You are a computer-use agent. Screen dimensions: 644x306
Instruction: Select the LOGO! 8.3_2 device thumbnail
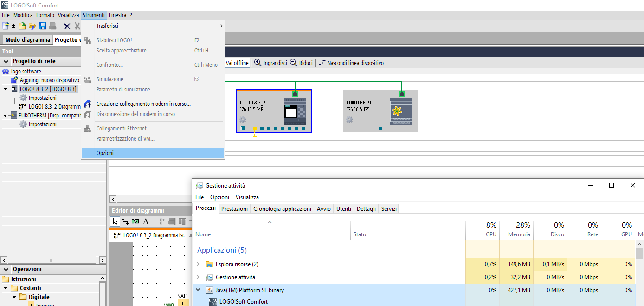pyautogui.click(x=273, y=111)
